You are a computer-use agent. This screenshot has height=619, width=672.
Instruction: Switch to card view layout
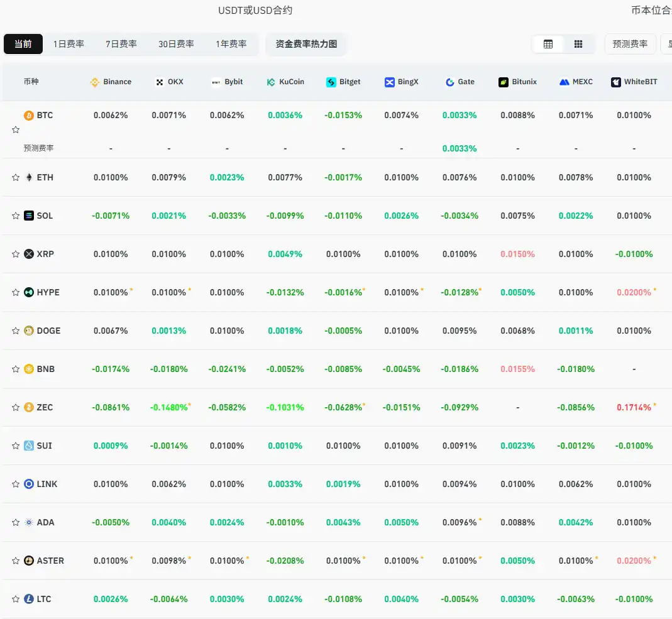[578, 44]
